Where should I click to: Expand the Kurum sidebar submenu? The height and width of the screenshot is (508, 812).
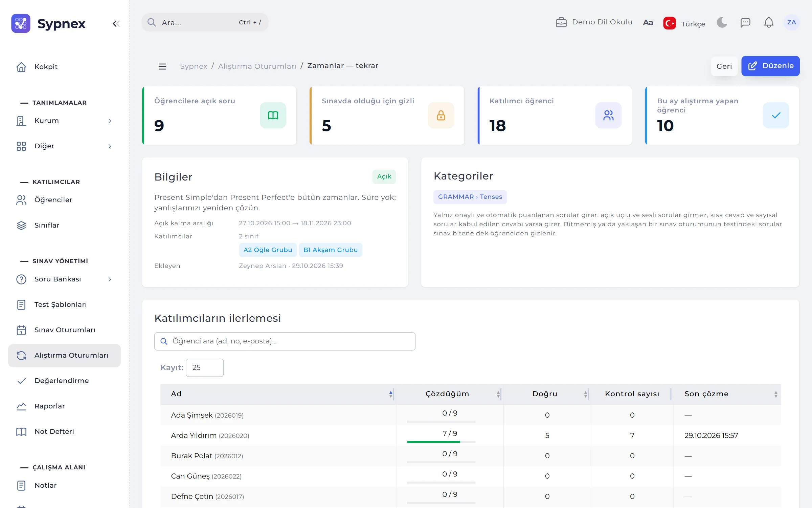point(64,121)
